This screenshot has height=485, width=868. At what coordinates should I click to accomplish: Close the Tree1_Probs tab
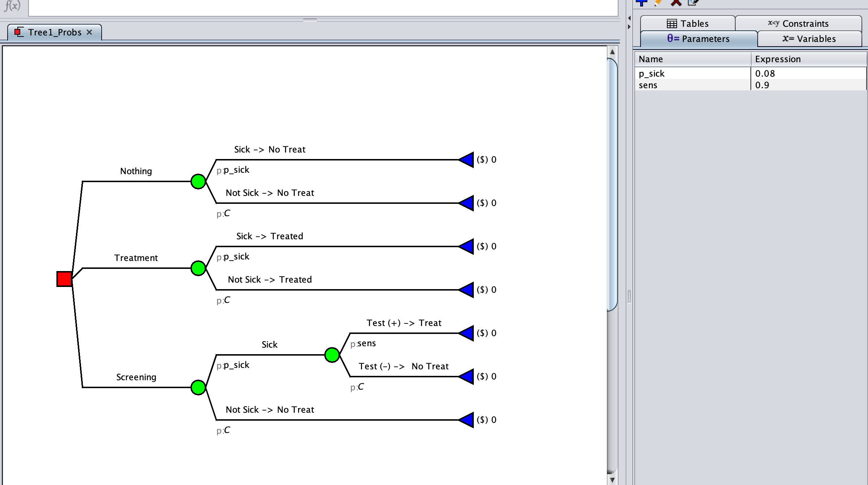click(x=89, y=32)
